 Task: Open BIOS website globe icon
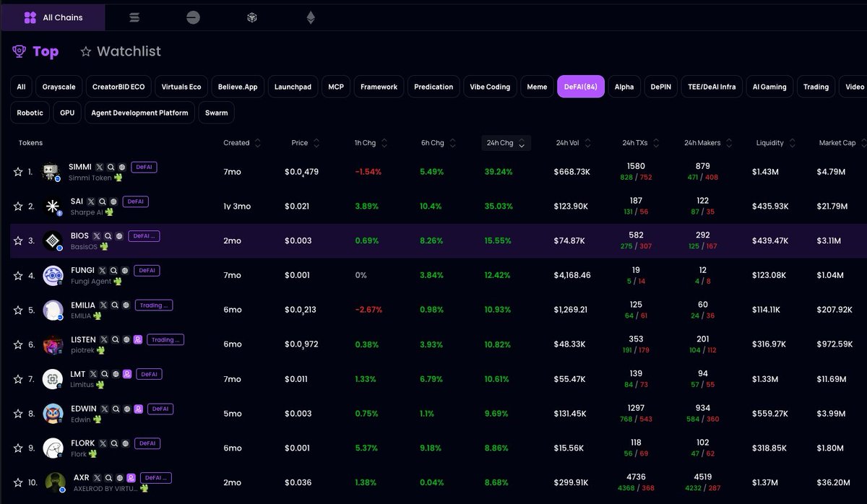pos(119,235)
